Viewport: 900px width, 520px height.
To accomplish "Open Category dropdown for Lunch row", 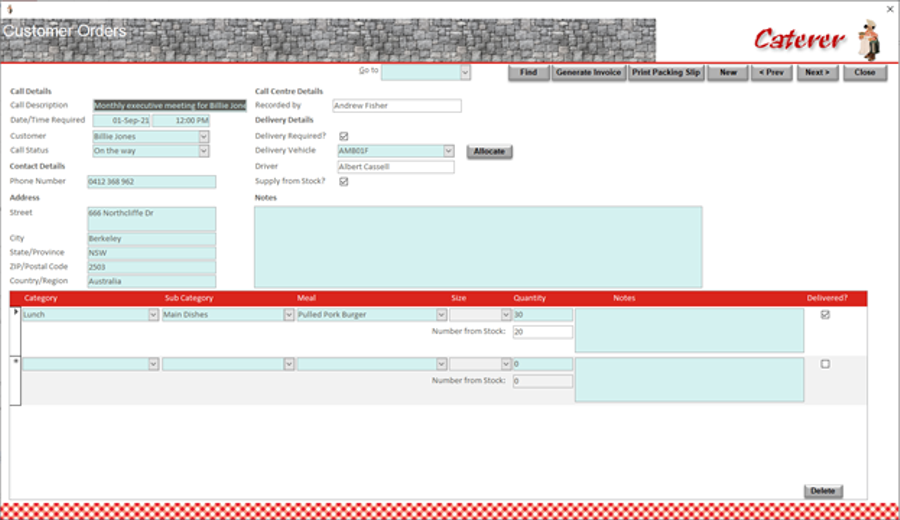I will coord(153,315).
